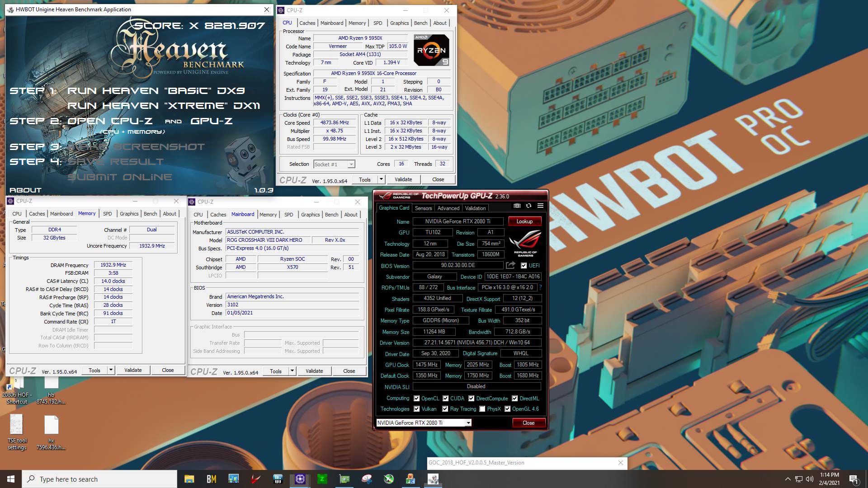Open the green jet icon app in the taskbar
The height and width of the screenshot is (488, 868).
[x=389, y=479]
